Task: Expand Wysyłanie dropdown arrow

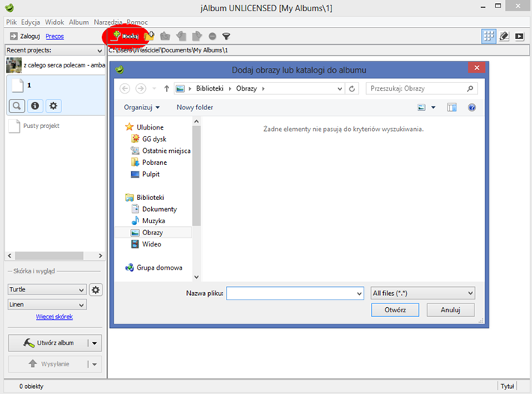Action: [94, 364]
